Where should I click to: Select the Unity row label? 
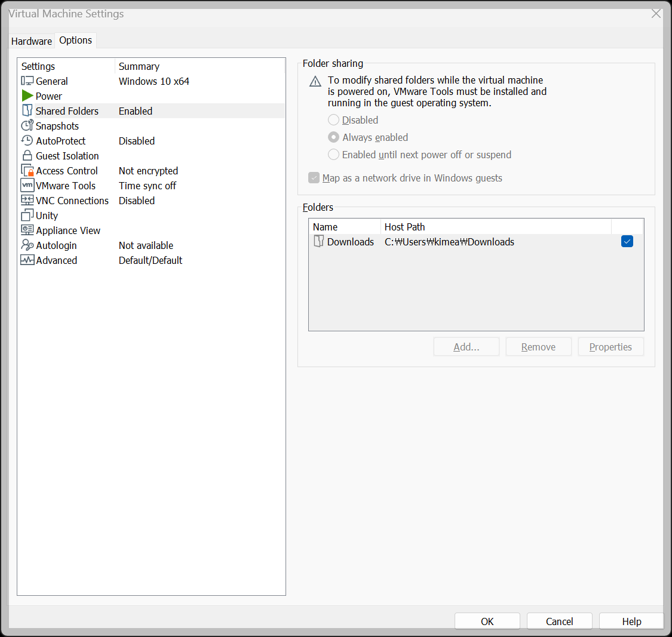[x=47, y=216]
